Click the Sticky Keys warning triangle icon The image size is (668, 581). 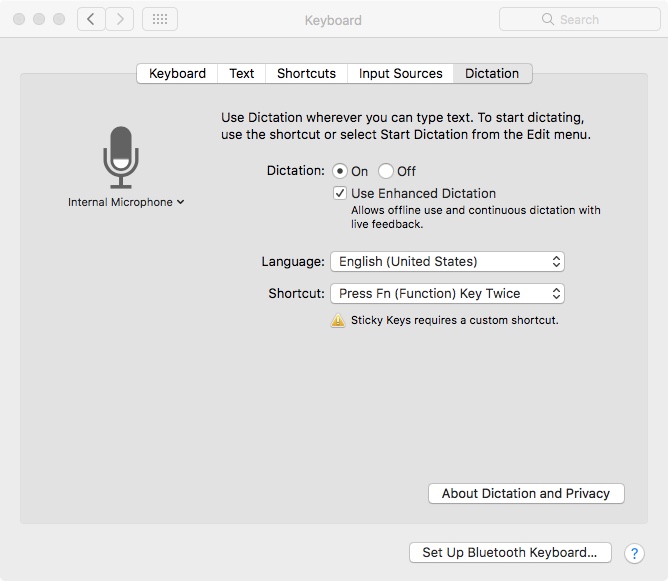coord(338,321)
